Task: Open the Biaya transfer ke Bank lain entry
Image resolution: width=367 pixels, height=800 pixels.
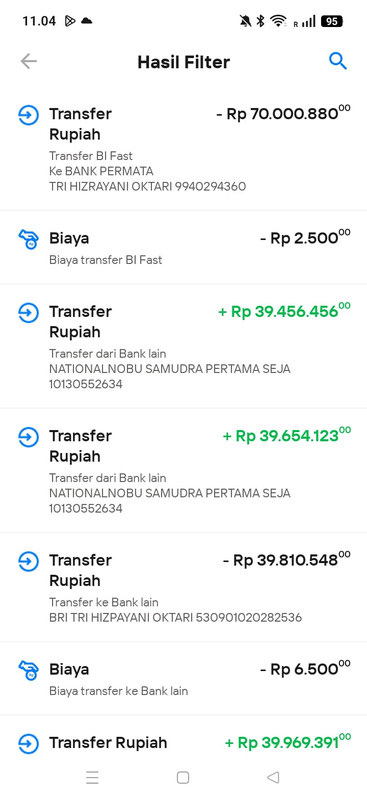Action: click(183, 679)
